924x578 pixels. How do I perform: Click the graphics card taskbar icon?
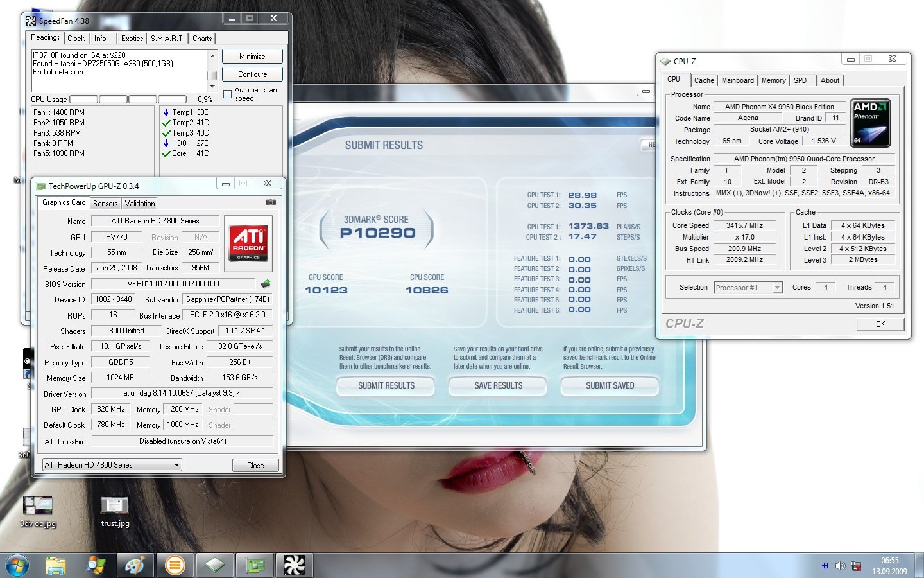click(x=255, y=565)
